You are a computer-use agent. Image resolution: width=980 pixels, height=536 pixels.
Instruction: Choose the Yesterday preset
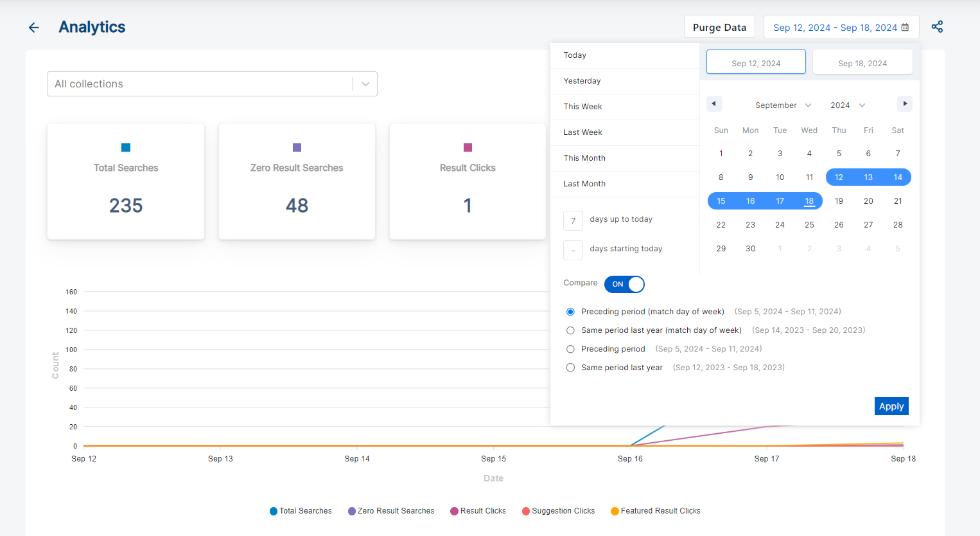[x=625, y=81]
